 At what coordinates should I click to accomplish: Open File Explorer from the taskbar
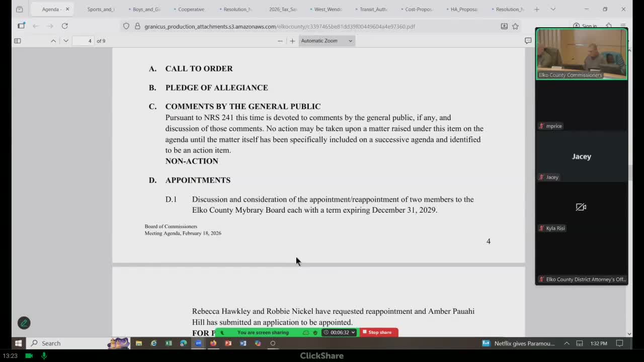139,343
